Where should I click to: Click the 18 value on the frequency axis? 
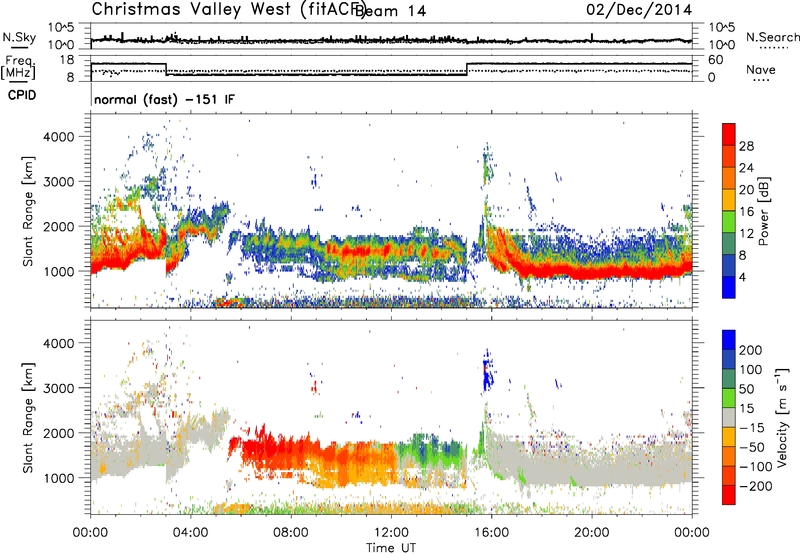(68, 60)
